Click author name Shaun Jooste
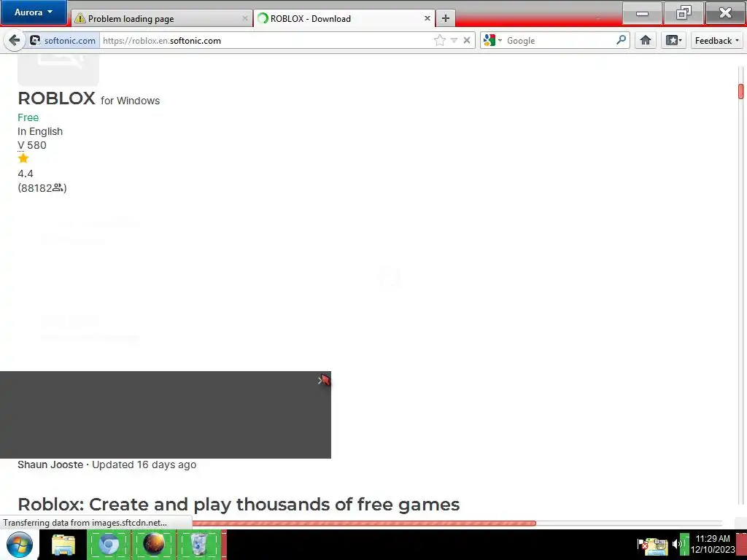Image resolution: width=747 pixels, height=560 pixels. [x=50, y=464]
